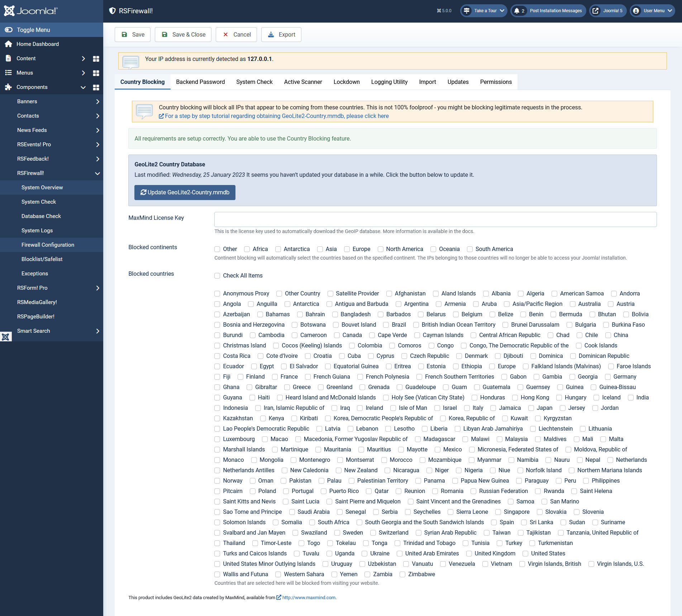
Task: Open the User Menu dropdown
Action: click(652, 11)
